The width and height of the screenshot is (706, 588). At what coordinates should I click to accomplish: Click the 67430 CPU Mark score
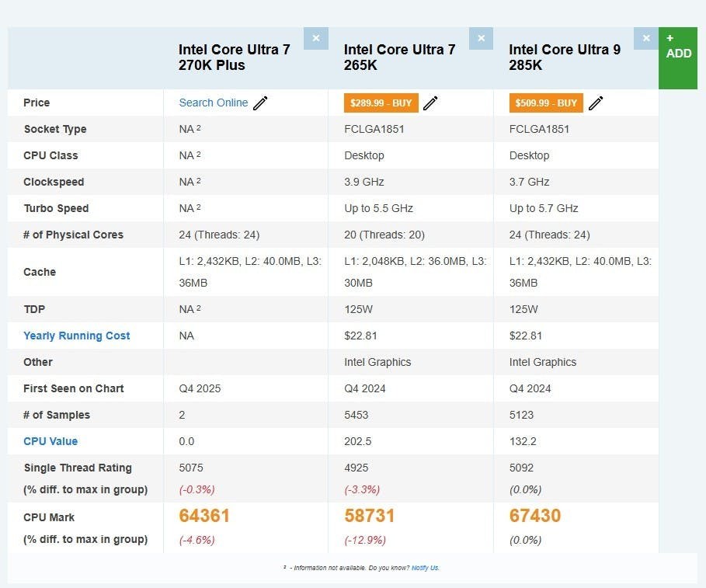pos(535,517)
